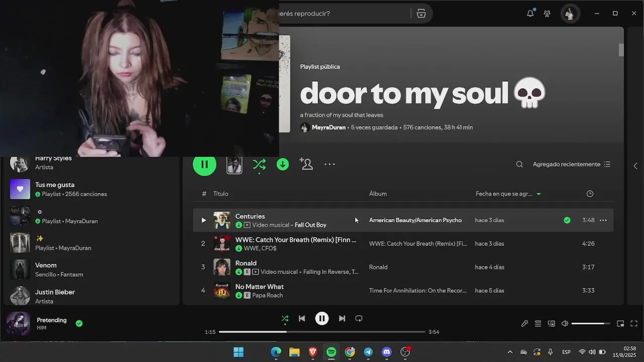
Task: Sort by Fecha en que se agregó column
Action: tap(508, 194)
